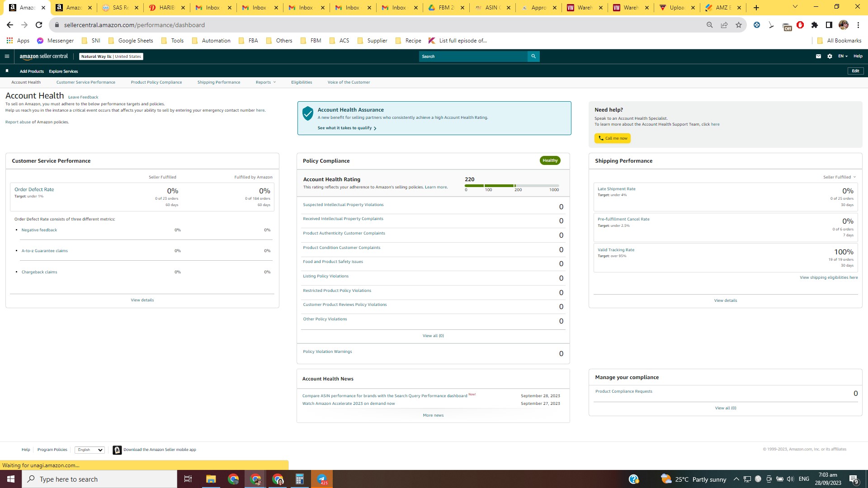The height and width of the screenshot is (488, 868).
Task: Open the Voice of the Customer tab
Action: (349, 82)
